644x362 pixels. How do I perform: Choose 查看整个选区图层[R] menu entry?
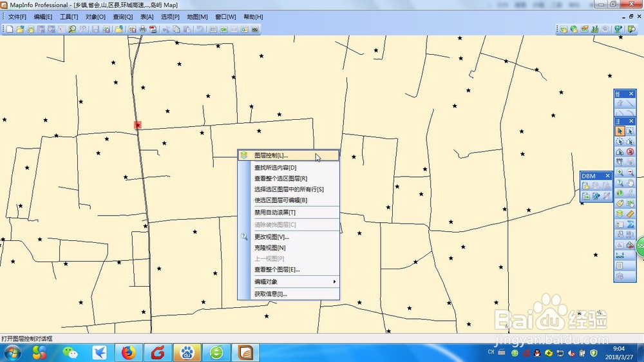(289, 178)
